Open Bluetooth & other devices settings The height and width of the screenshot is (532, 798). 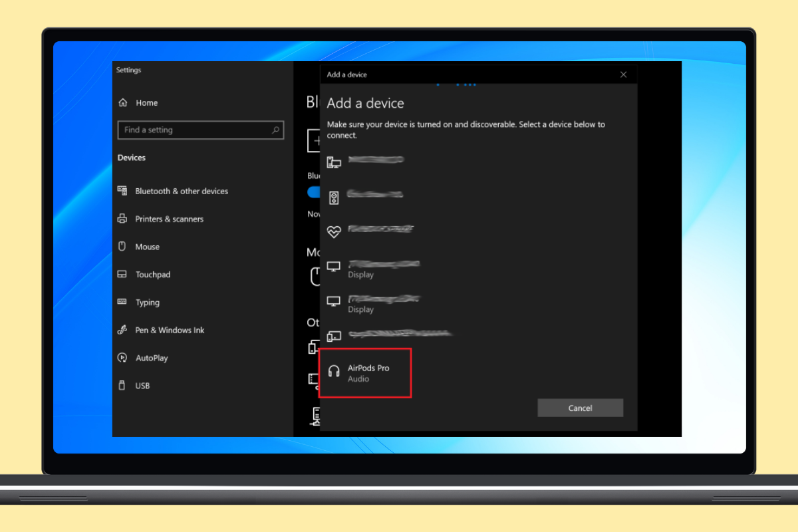(x=173, y=191)
